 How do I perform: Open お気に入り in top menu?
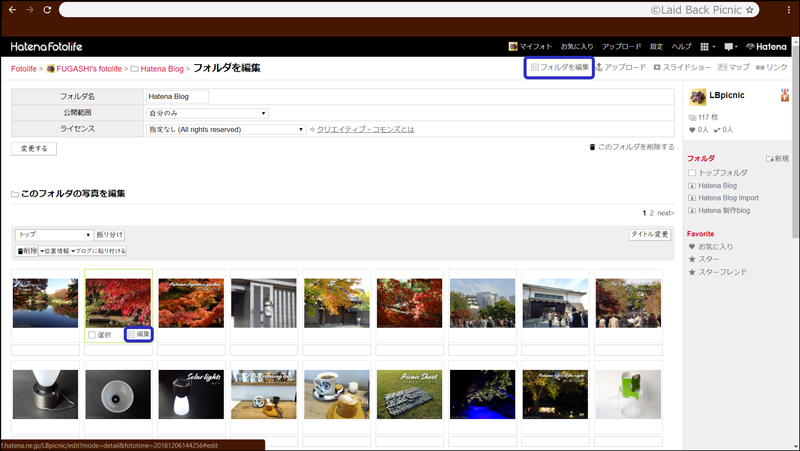pos(577,46)
